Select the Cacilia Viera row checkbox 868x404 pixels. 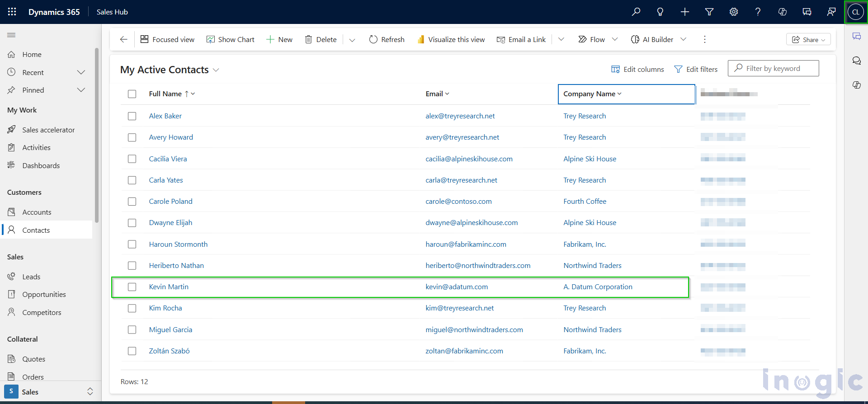pyautogui.click(x=132, y=159)
